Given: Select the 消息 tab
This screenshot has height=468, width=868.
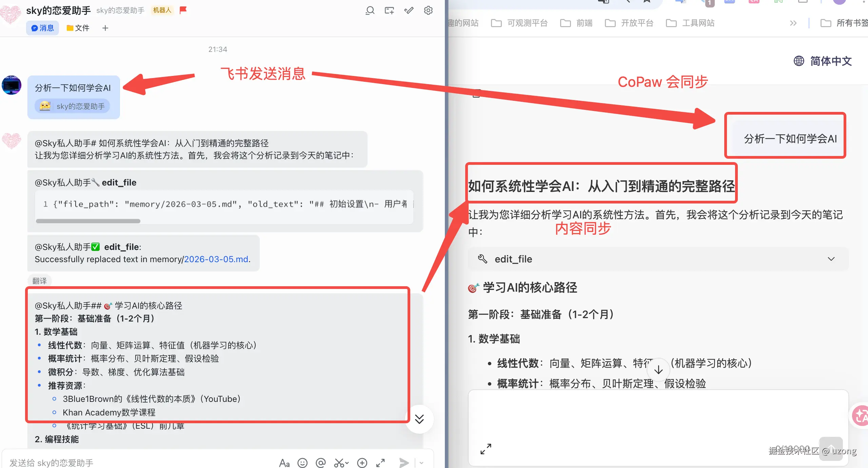Looking at the screenshot, I should [x=43, y=28].
